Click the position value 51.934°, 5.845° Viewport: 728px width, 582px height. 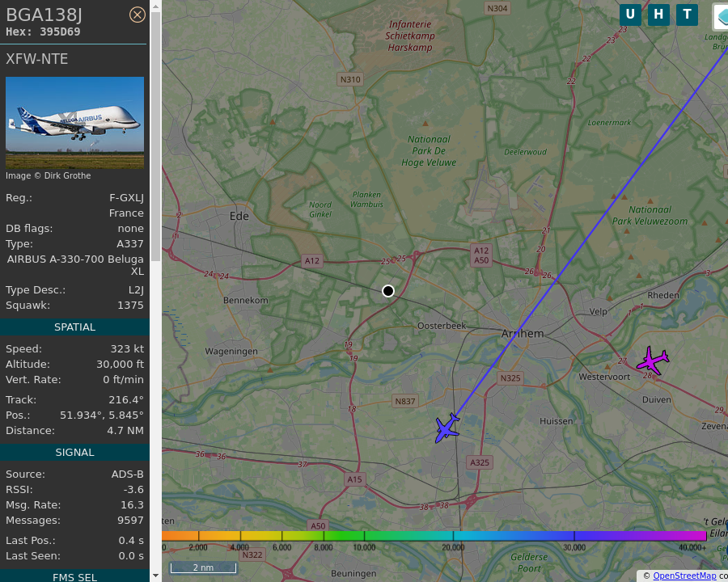coord(102,415)
